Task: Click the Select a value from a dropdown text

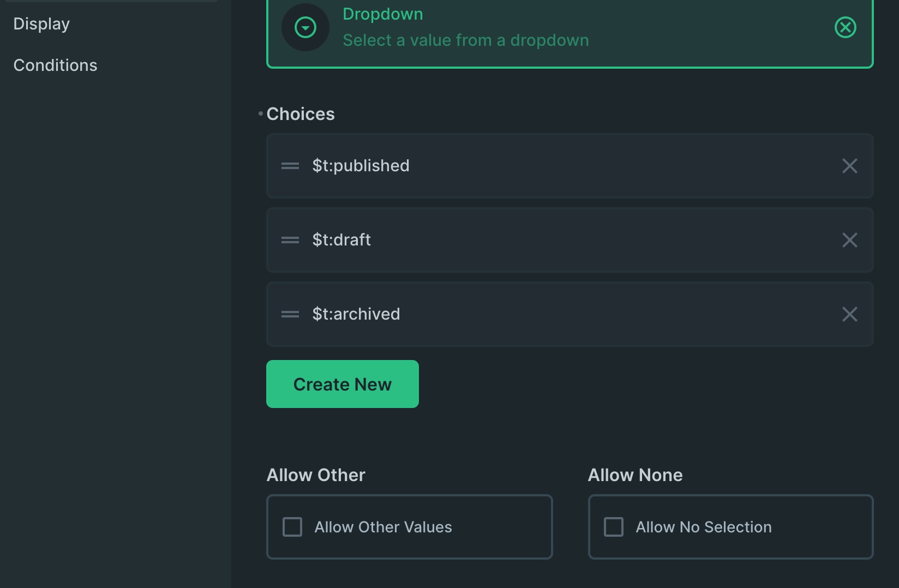Action: (x=465, y=40)
